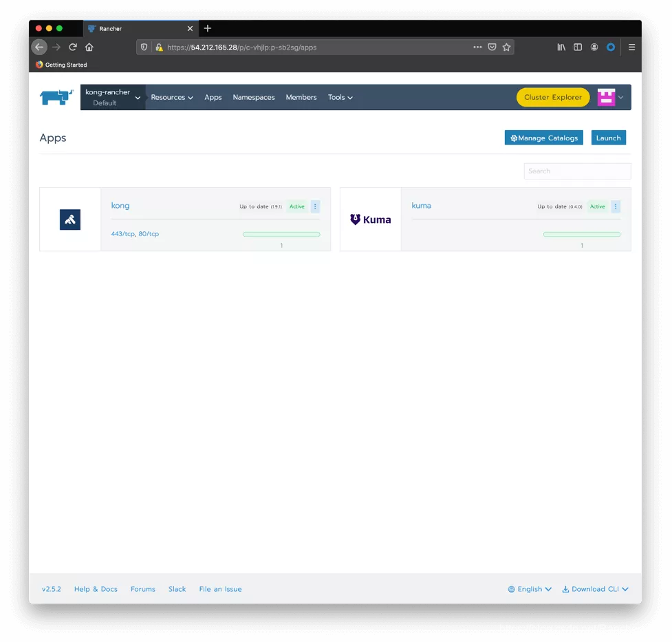Save page to Pocket
The width and height of the screenshot is (672, 642).
click(x=492, y=47)
